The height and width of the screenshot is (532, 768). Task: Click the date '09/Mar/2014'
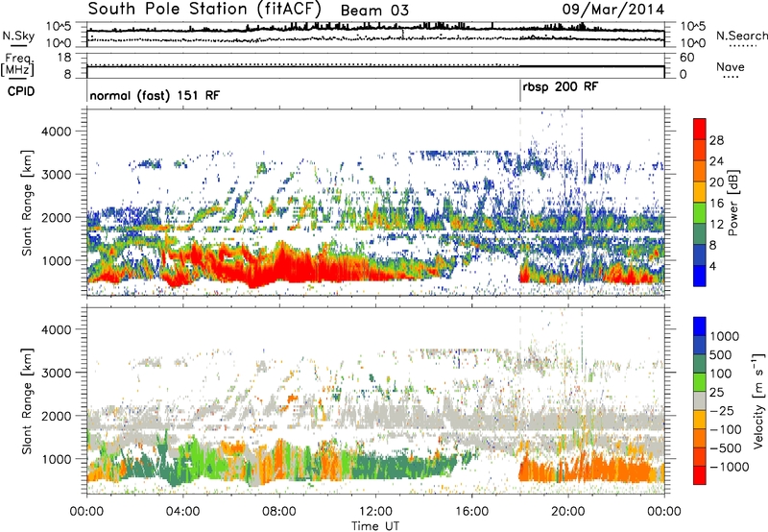(612, 10)
